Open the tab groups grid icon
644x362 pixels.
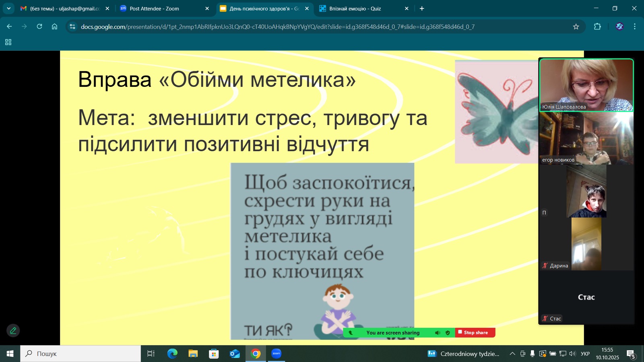[x=8, y=42]
